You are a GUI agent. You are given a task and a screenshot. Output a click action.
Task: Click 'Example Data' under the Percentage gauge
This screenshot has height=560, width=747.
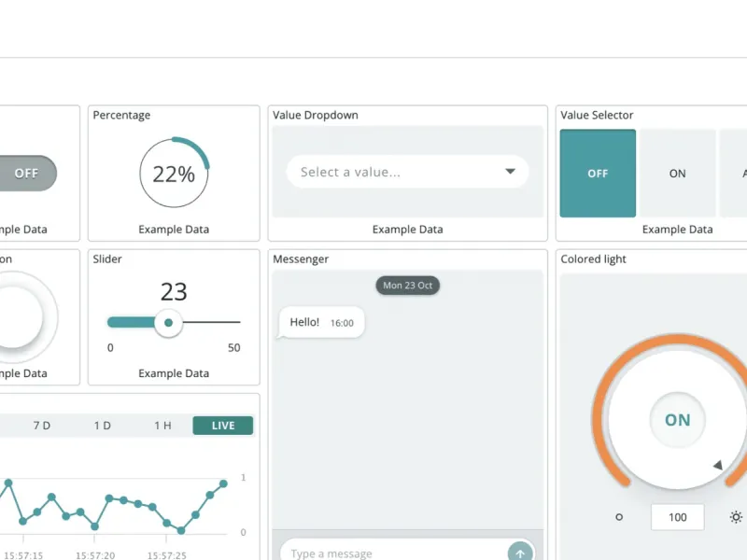pos(174,230)
